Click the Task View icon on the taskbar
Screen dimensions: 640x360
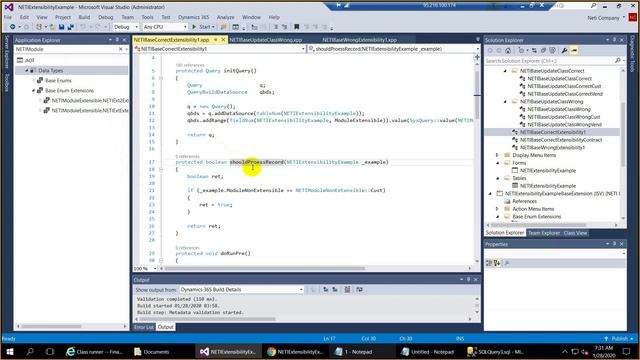click(50, 351)
